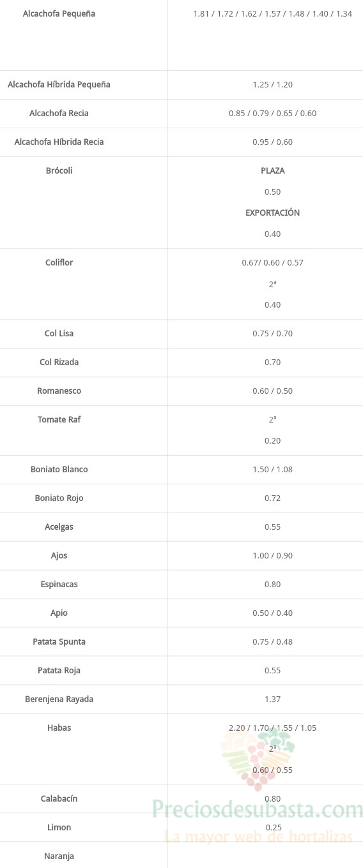Image resolution: width=363 pixels, height=868 pixels.
Task: Click the Limon row label
Action: click(59, 827)
